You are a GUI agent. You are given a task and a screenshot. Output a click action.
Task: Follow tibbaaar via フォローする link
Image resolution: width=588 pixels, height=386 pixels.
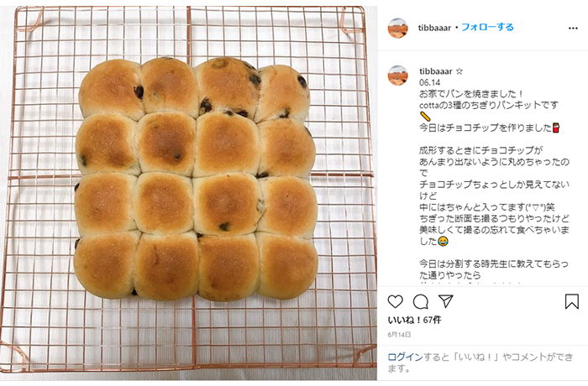487,28
